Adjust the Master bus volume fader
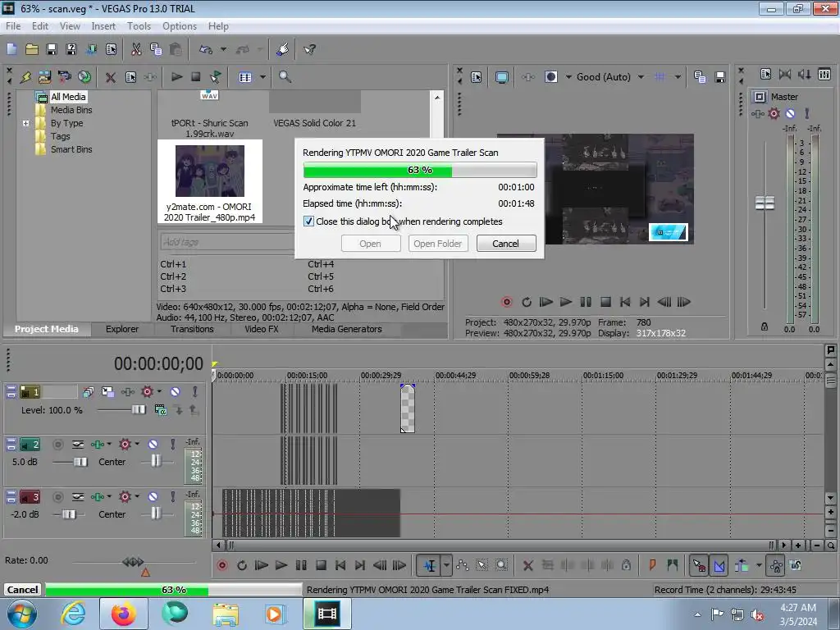Viewport: 840px width, 630px height. pyautogui.click(x=765, y=203)
